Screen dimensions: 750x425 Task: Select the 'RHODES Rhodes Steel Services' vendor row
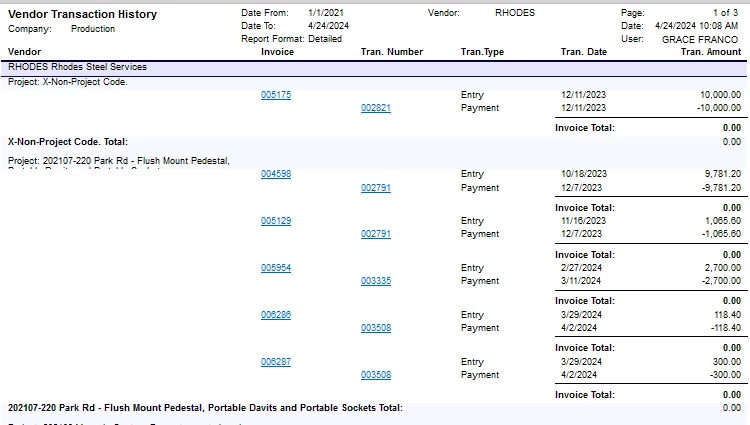point(374,67)
